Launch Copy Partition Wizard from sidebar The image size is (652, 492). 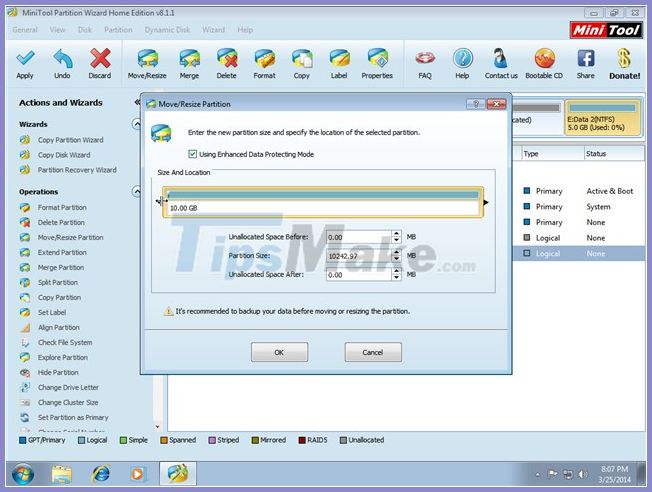(70, 140)
